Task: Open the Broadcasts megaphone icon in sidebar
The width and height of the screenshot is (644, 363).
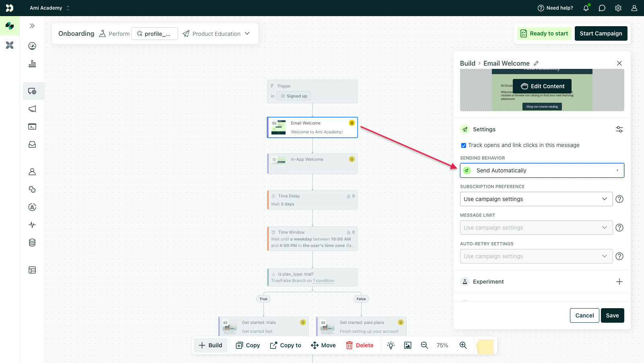Action: coord(32,109)
